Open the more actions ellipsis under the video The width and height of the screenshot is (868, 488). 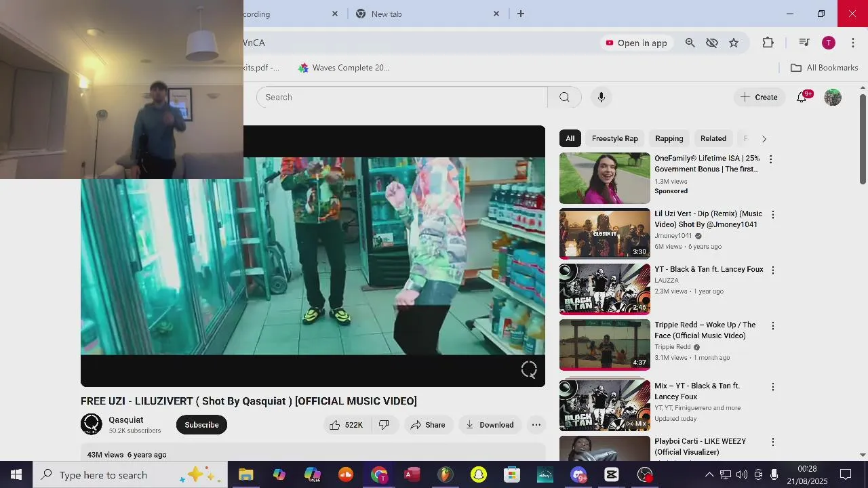(536, 425)
